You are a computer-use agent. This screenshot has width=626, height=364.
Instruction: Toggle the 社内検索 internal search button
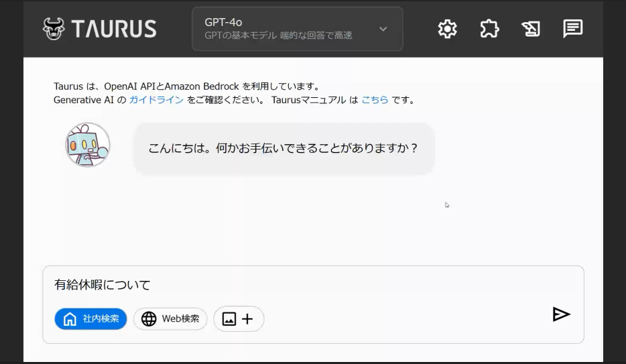(x=90, y=319)
